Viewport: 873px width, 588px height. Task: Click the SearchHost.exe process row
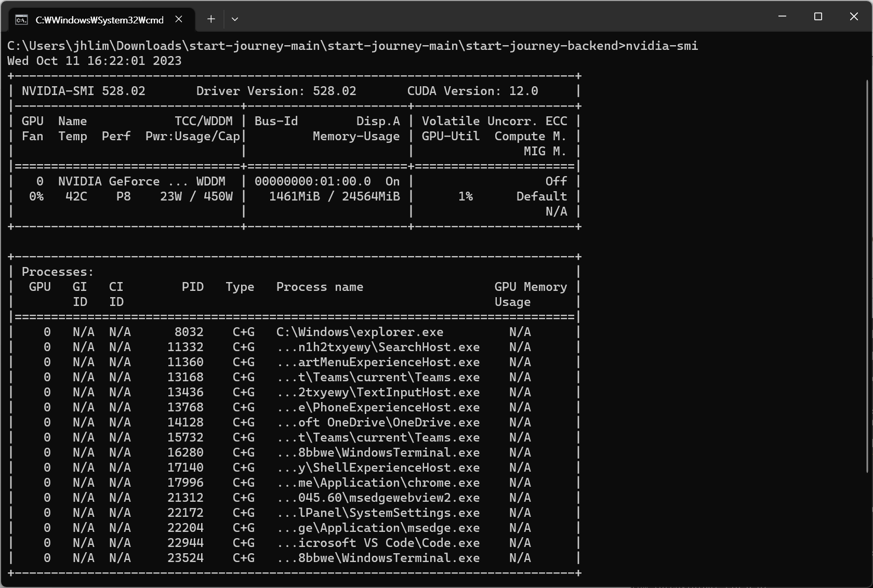[x=294, y=347]
